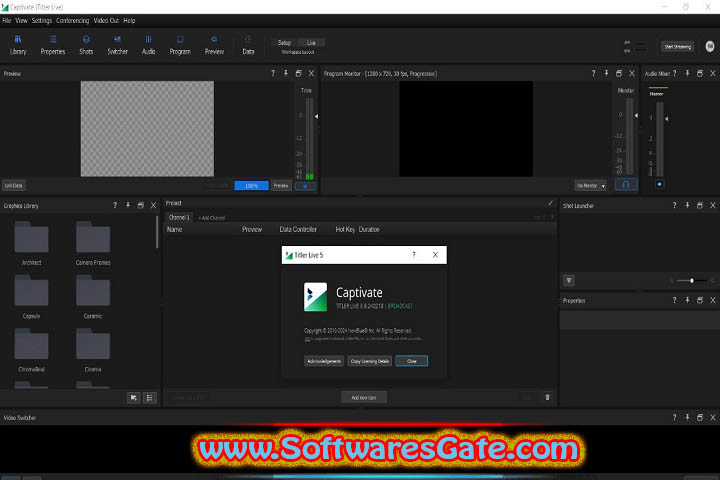Show the Audio panel from the toolbar
720x480 pixels.
click(x=148, y=45)
